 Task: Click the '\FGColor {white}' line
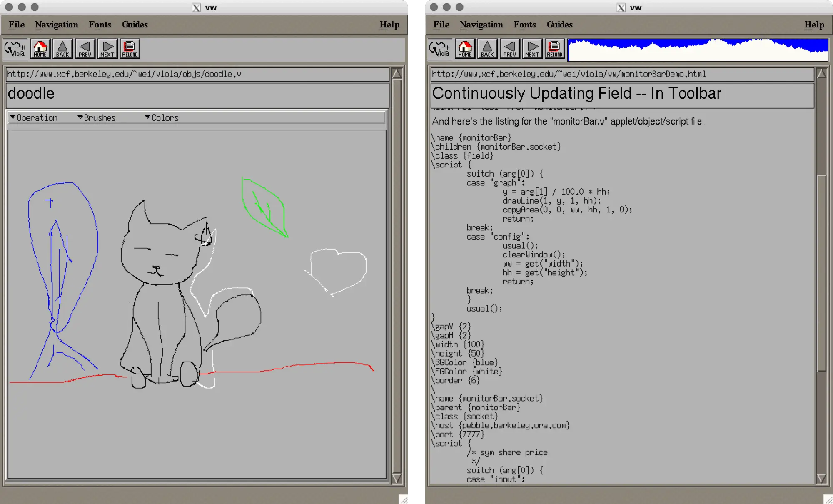(467, 372)
